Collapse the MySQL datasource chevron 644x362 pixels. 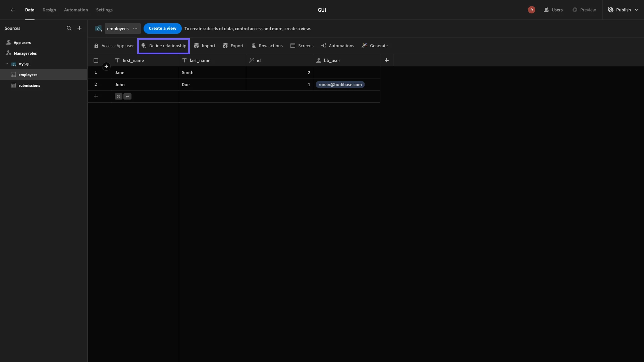(7, 64)
